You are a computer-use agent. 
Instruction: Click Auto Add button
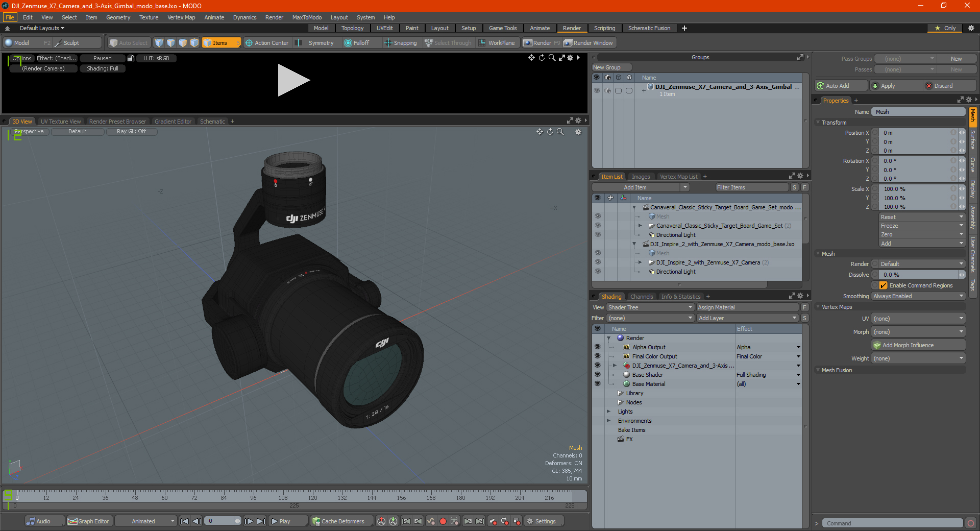[841, 86]
